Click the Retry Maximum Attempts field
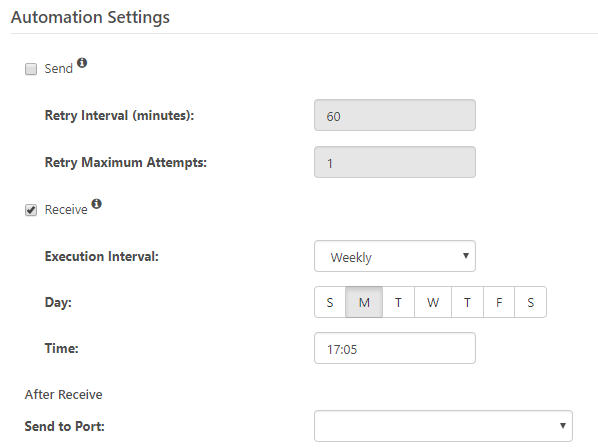 pos(395,162)
